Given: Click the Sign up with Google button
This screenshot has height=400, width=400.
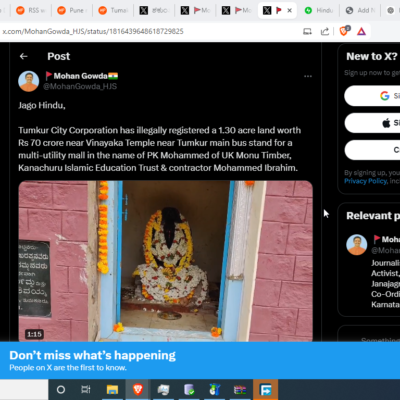Looking at the screenshot, I should pos(372,96).
